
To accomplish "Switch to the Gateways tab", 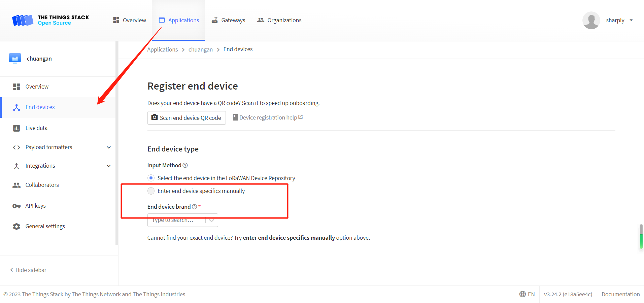I will point(228,20).
